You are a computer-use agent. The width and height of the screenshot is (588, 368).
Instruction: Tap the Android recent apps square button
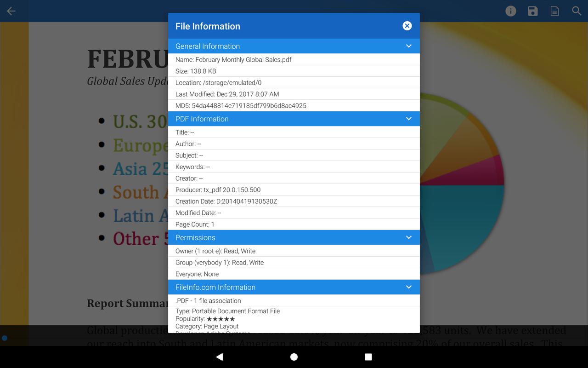(x=368, y=357)
